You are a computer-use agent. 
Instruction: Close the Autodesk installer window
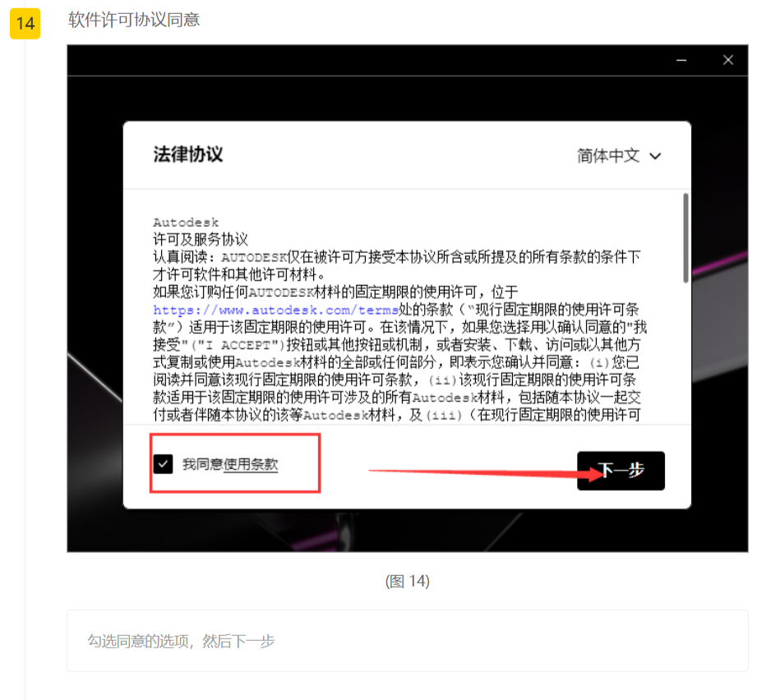point(727,60)
